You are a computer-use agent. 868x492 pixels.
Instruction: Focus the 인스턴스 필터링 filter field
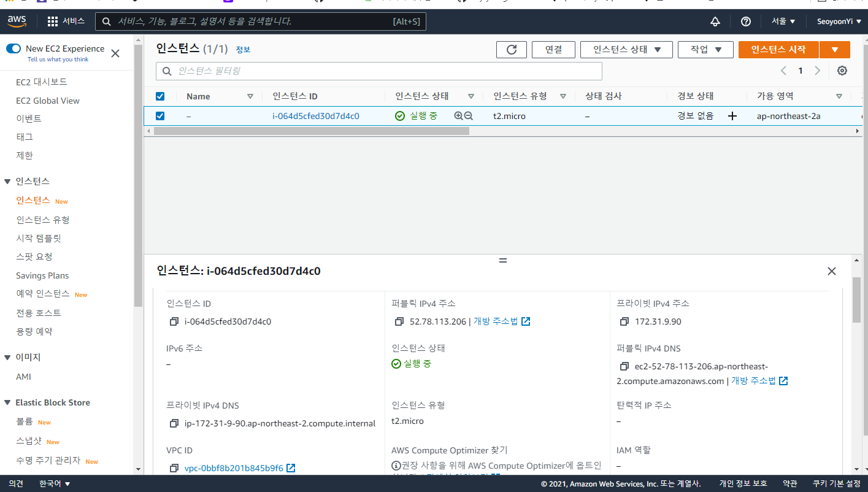(379, 71)
